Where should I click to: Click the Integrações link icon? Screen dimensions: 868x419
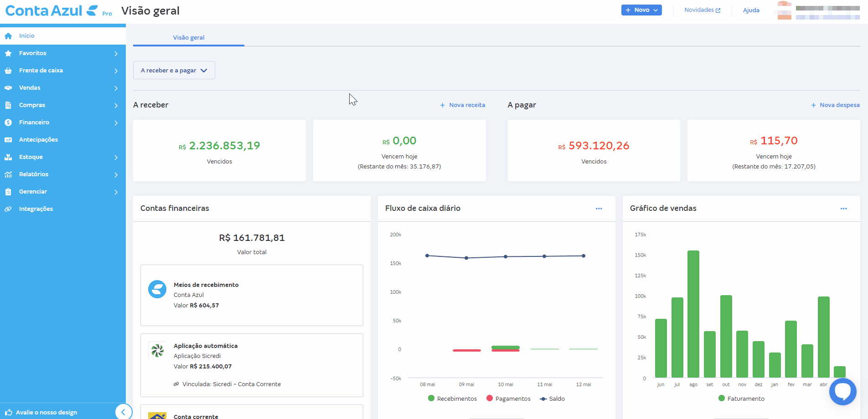8,209
